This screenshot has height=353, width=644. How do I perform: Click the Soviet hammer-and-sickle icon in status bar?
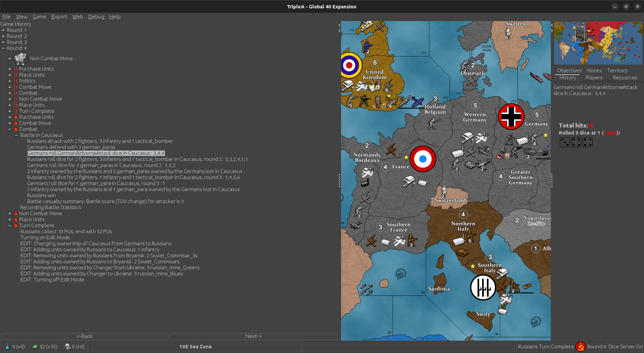[580, 347]
